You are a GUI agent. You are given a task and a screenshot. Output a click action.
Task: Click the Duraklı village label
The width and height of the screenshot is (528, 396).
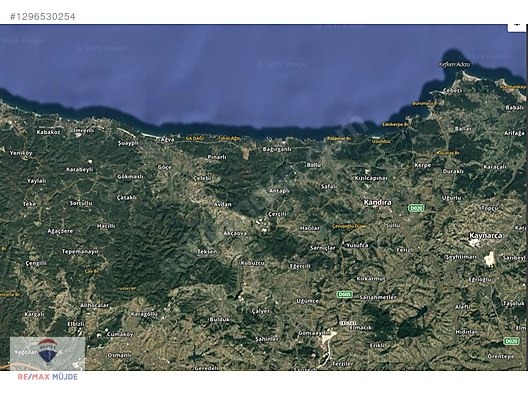[453, 171]
